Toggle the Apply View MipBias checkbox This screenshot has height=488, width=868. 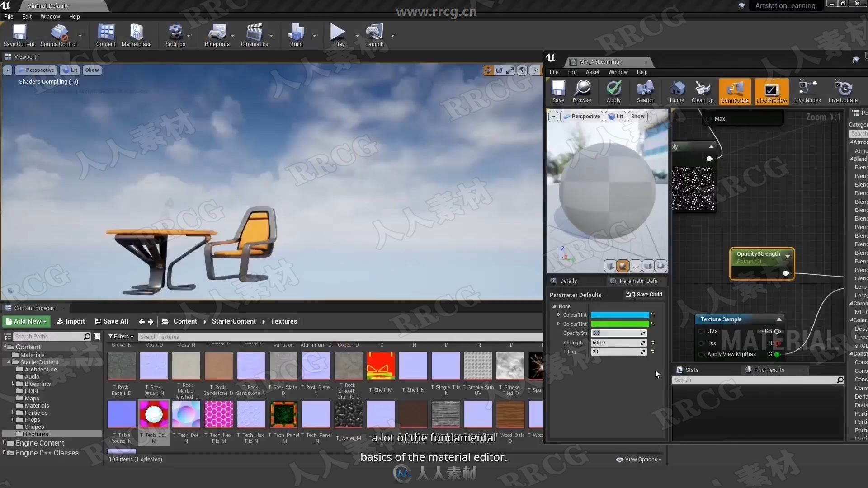click(702, 354)
